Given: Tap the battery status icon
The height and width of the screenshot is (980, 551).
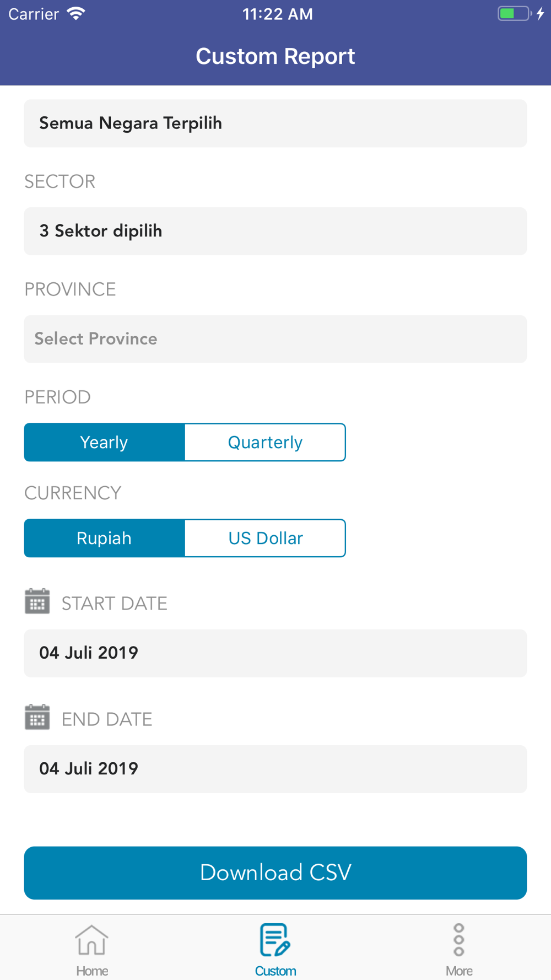Looking at the screenshot, I should [515, 14].
